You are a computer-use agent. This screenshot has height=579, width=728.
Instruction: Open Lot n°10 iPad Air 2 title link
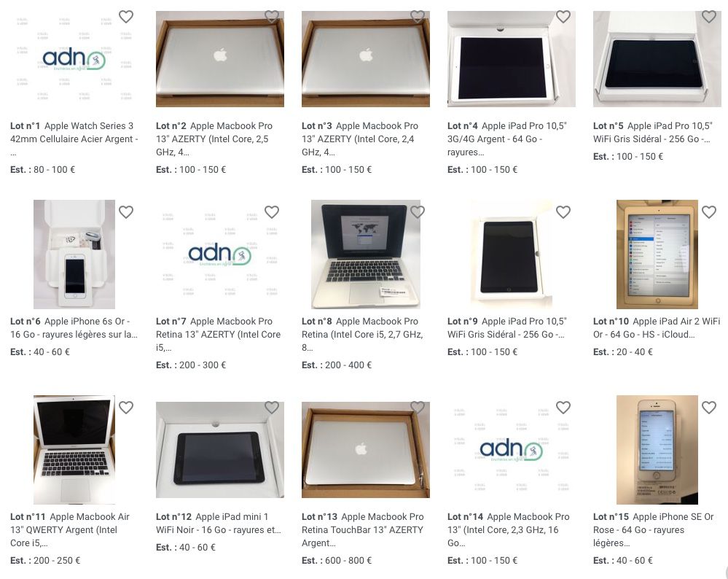pos(657,327)
